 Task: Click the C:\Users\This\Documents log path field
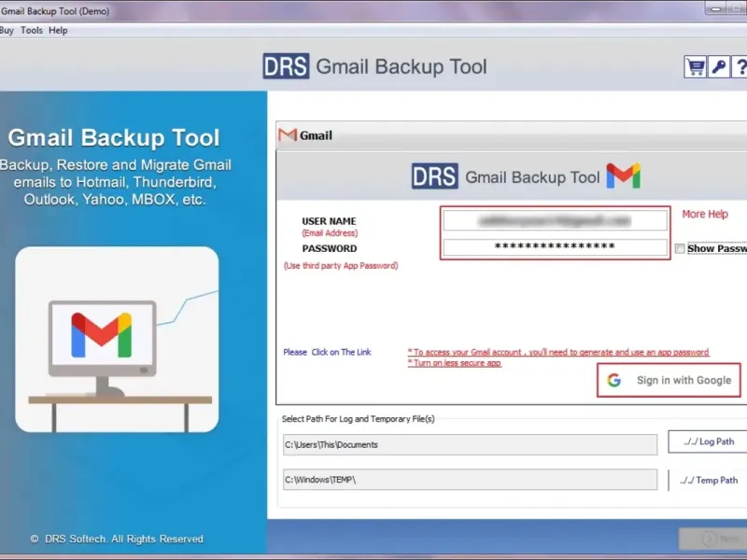point(470,445)
